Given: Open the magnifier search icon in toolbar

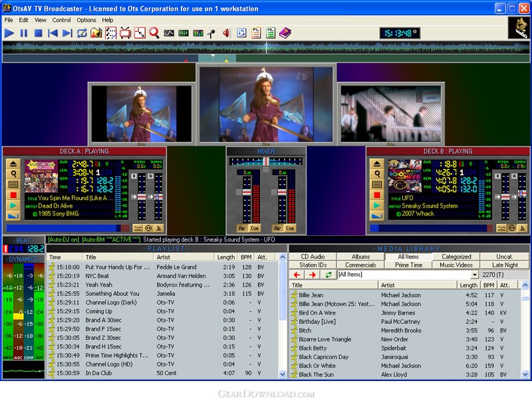Looking at the screenshot, I should [x=154, y=33].
